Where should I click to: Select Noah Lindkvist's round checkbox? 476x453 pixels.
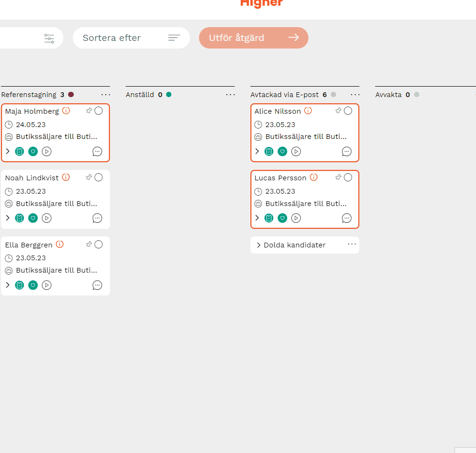[99, 177]
